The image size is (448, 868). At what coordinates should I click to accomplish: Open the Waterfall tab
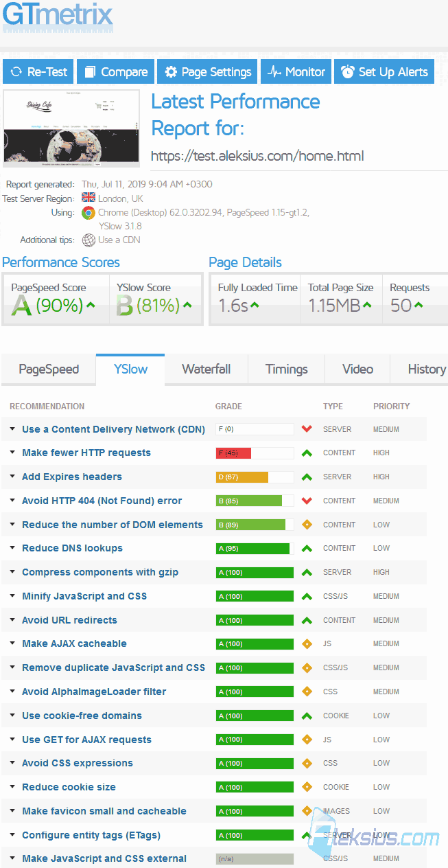tap(206, 369)
